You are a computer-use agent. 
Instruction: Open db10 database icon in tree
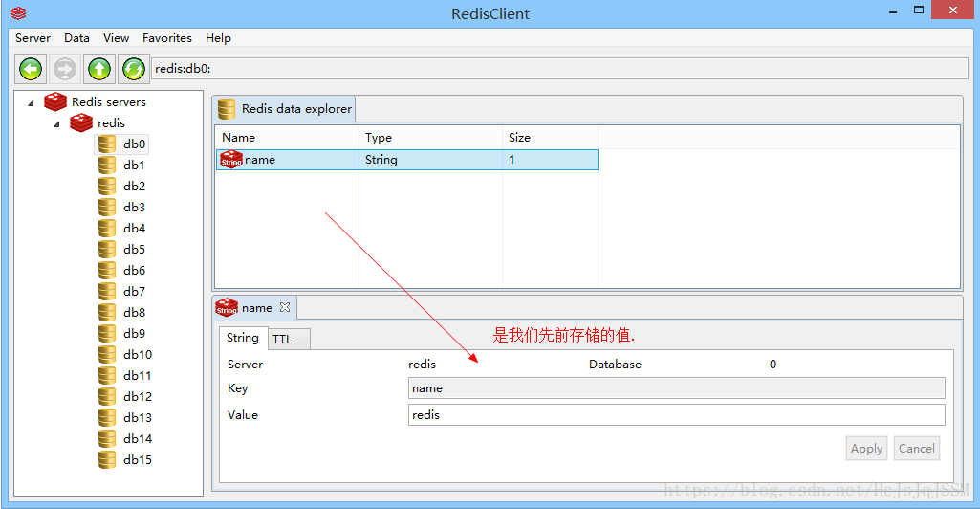pos(107,355)
